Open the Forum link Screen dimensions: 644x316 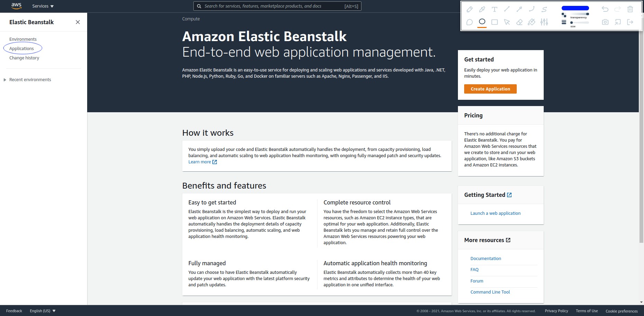[477, 281]
